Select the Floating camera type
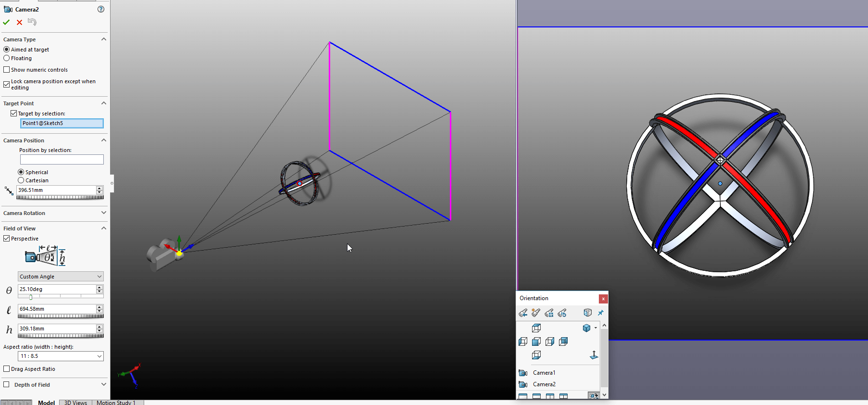Image resolution: width=868 pixels, height=405 pixels. click(x=7, y=58)
